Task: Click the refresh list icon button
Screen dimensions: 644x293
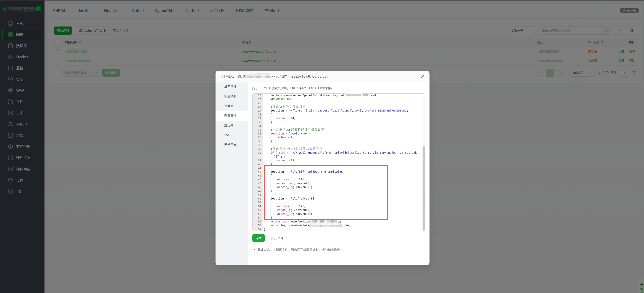Action: (x=619, y=31)
